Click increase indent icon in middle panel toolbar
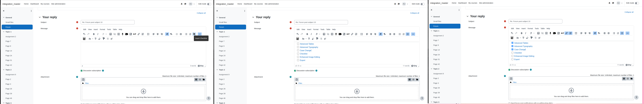 click(394, 34)
